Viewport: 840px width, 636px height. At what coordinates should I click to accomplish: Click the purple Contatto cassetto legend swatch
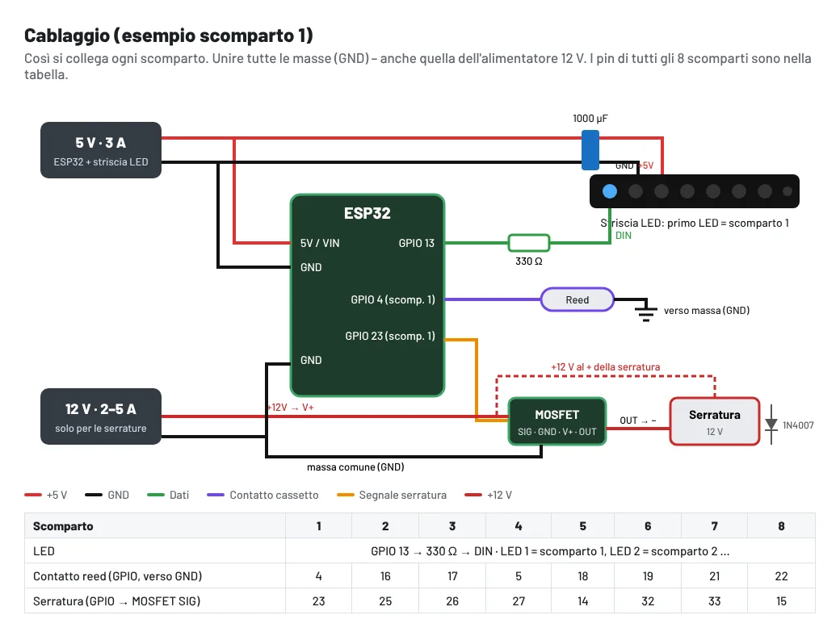(x=216, y=496)
